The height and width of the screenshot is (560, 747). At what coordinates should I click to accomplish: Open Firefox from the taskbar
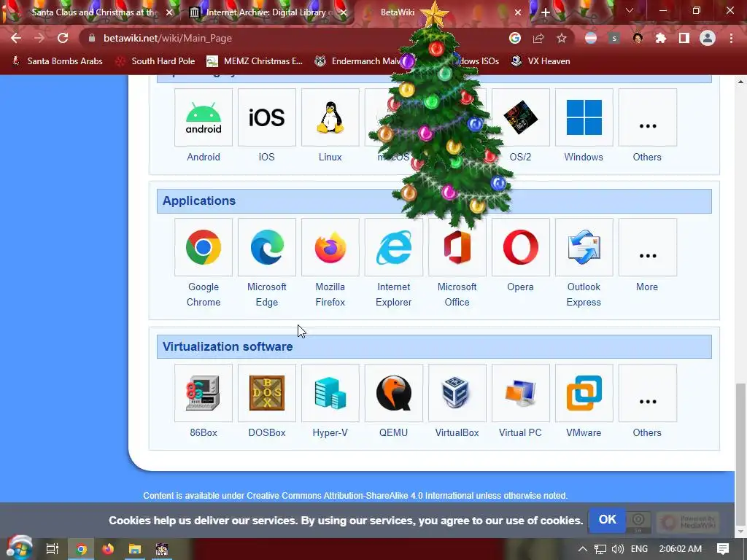click(x=108, y=549)
